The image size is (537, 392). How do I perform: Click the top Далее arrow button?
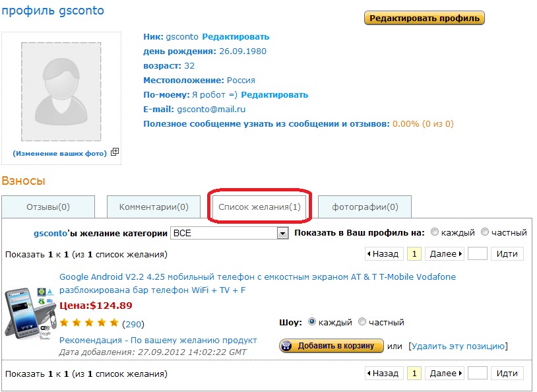coord(444,254)
